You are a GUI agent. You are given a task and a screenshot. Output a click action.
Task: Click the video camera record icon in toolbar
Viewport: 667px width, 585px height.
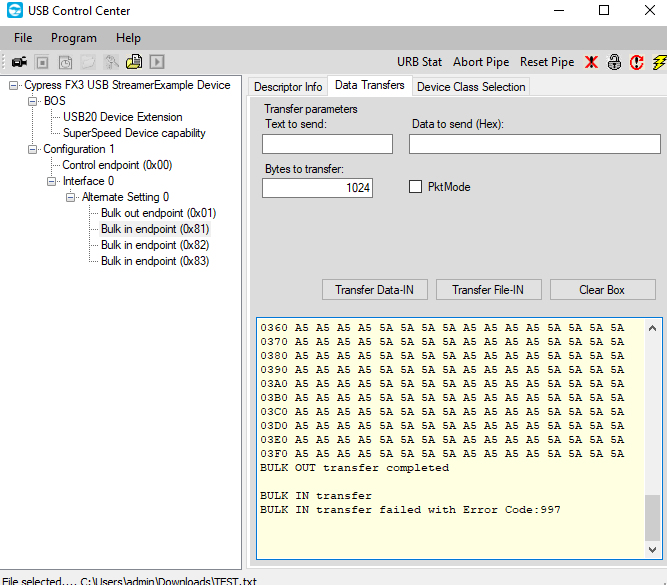tap(20, 62)
